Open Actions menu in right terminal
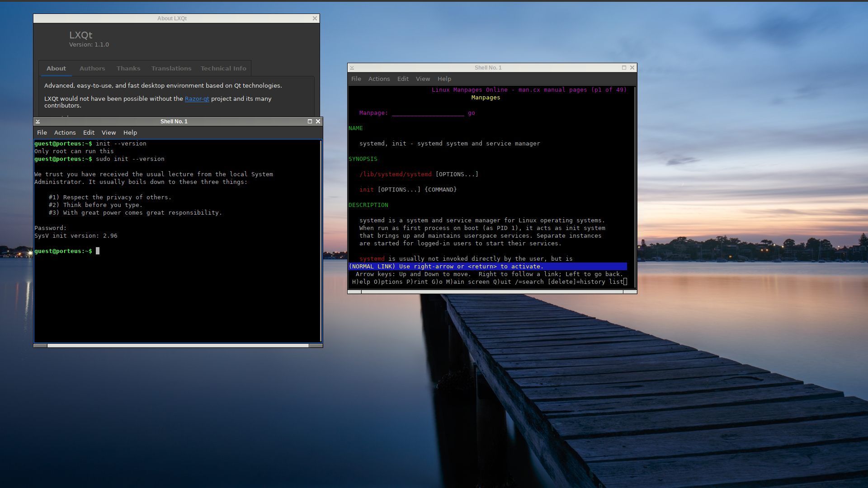Image resolution: width=868 pixels, height=488 pixels. pos(379,79)
